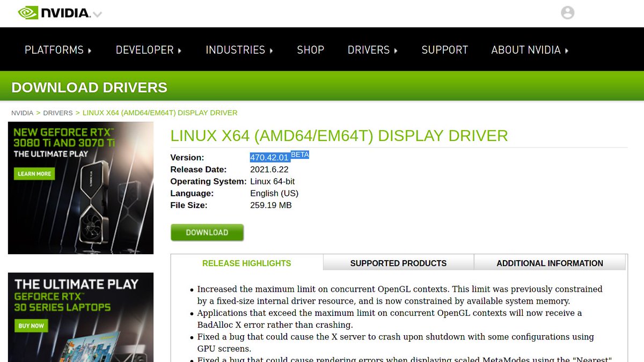Click the DRIVERS breadcrumb link
The height and width of the screenshot is (362, 644).
tap(58, 113)
